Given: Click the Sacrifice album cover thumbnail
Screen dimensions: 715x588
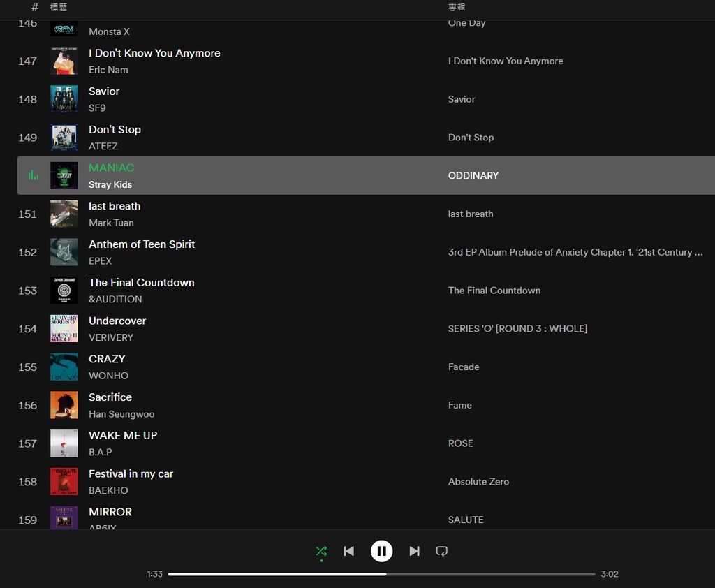Looking at the screenshot, I should (64, 405).
